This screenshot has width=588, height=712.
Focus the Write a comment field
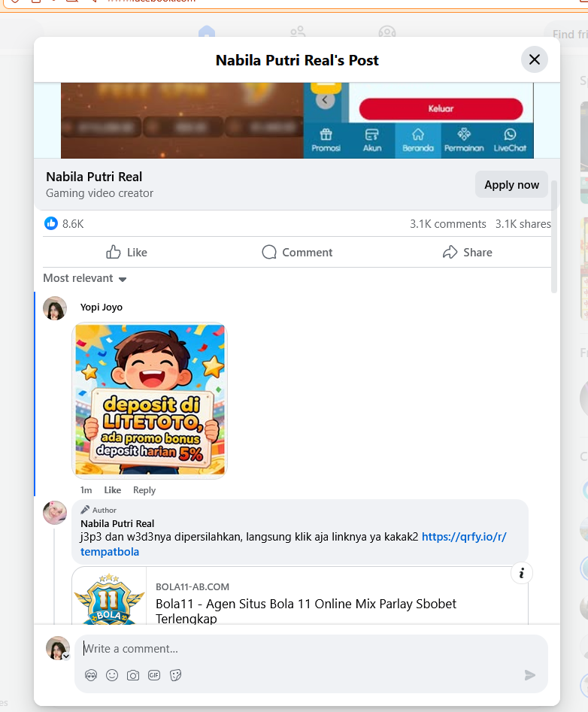(x=311, y=649)
